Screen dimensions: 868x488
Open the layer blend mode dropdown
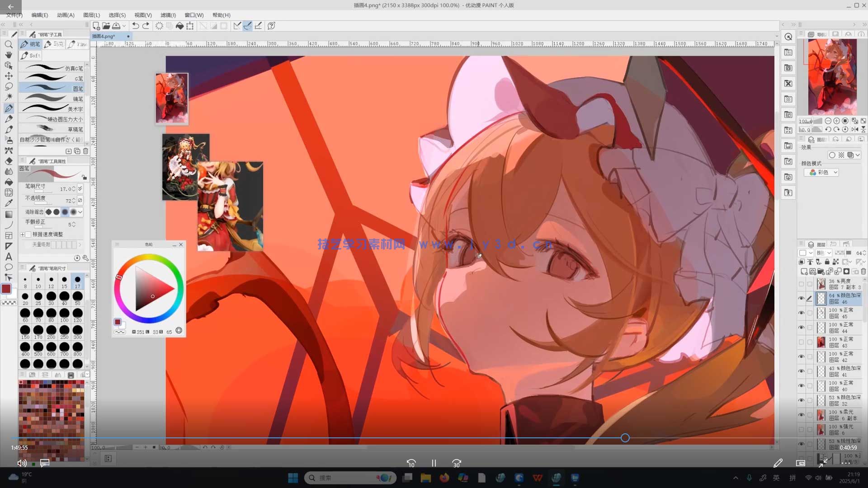pos(824,253)
